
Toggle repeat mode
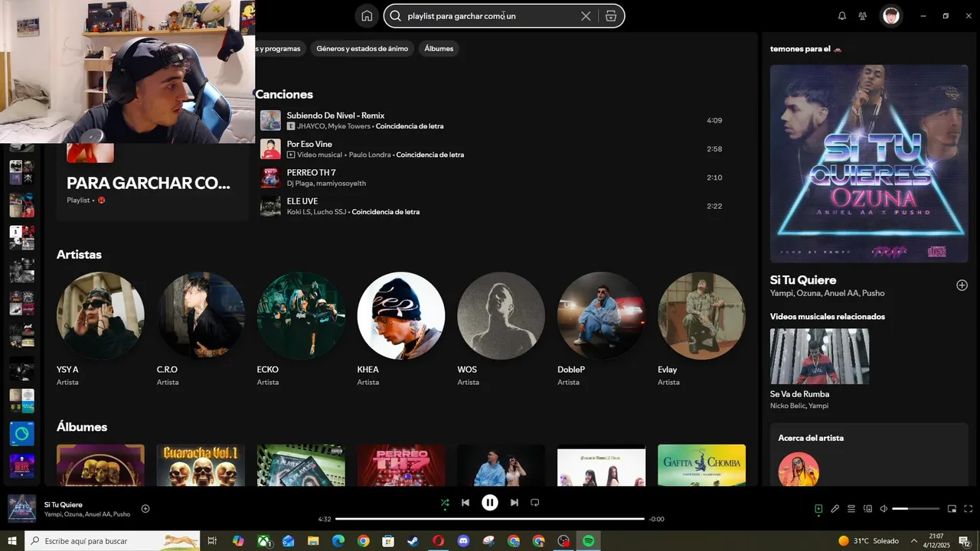tap(535, 503)
